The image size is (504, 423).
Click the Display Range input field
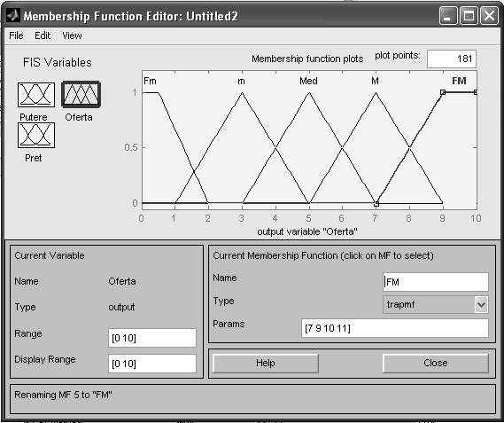(x=152, y=364)
